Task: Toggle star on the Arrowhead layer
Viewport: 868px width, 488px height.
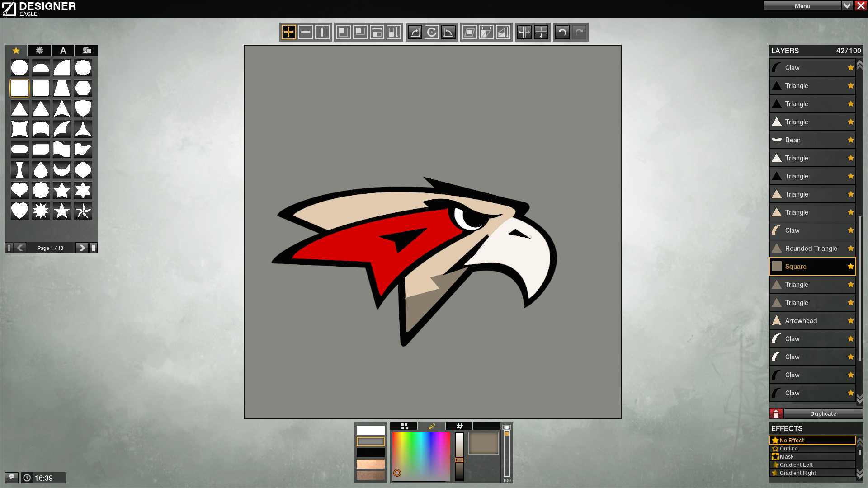Action: point(850,321)
